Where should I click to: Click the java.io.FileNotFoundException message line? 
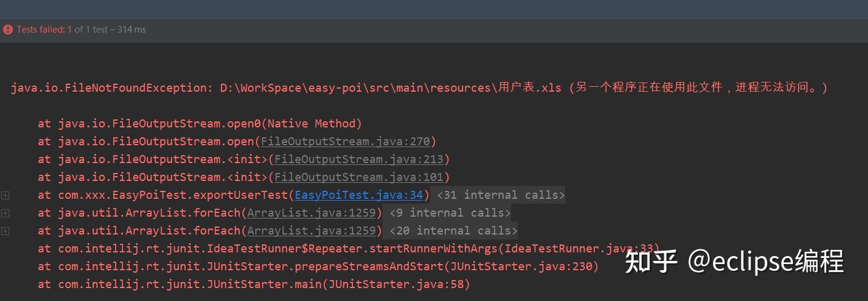[419, 88]
